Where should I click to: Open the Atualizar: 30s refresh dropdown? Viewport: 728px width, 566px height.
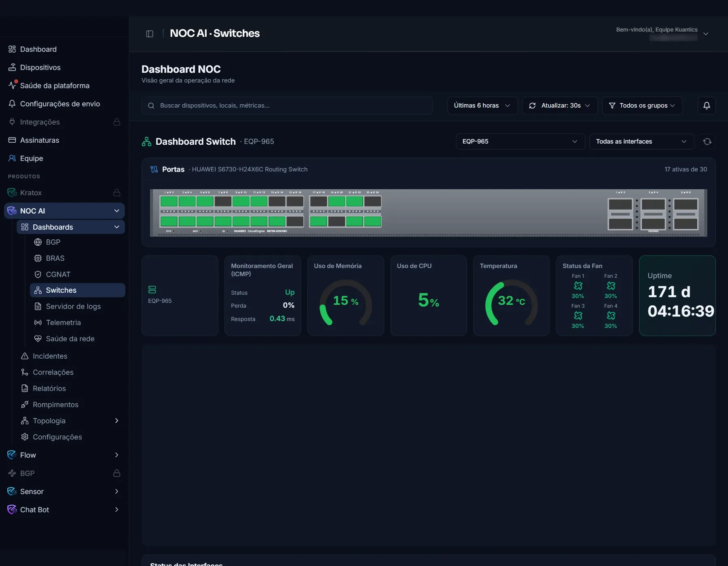click(560, 106)
